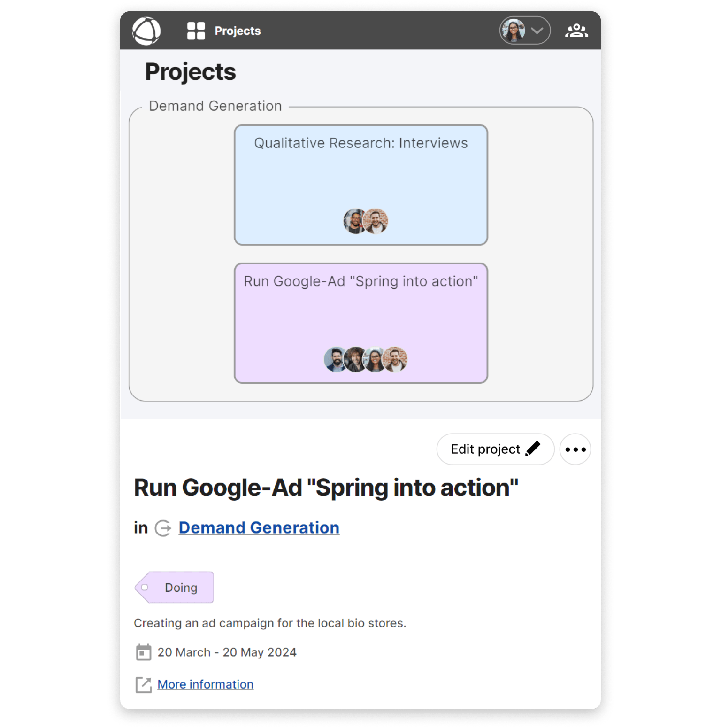This screenshot has height=728, width=721.
Task: Follow the Demand Generation link
Action: 259,527
